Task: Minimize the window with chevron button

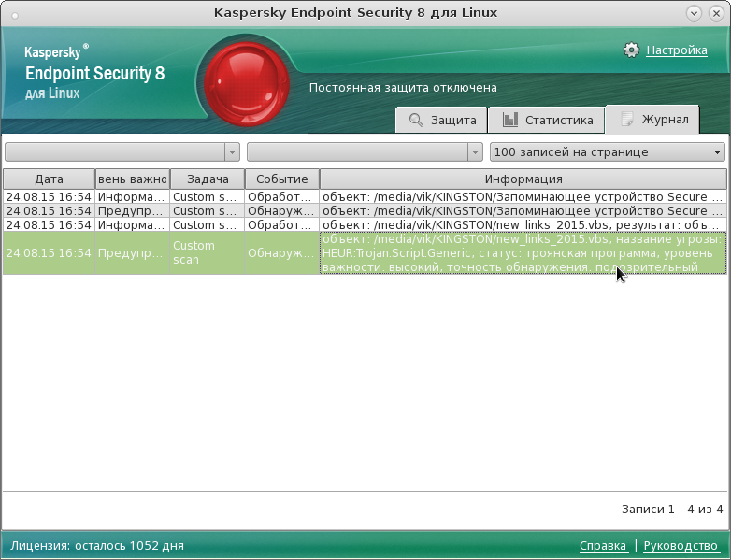Action: 695,13
